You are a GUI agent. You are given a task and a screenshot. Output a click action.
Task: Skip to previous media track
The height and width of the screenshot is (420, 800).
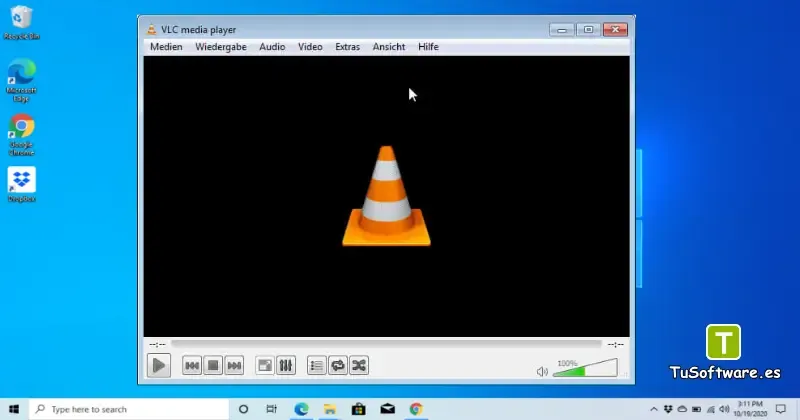pyautogui.click(x=192, y=365)
